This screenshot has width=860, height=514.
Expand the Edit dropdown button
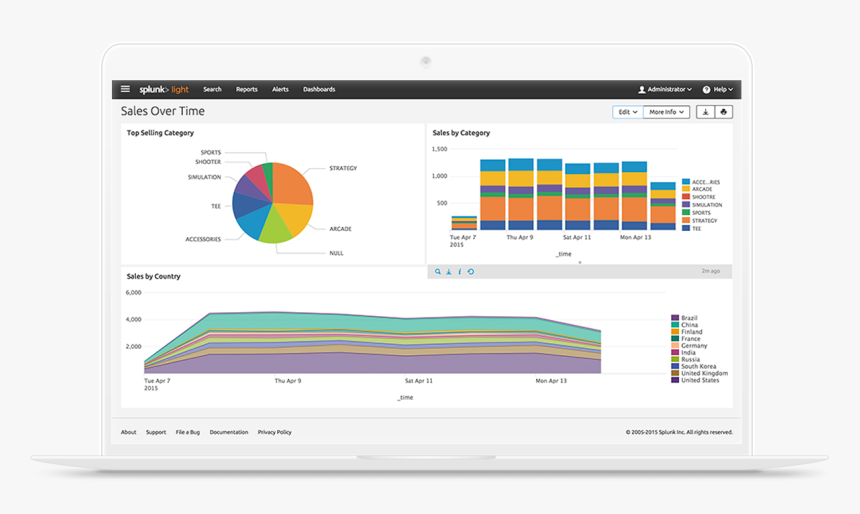627,112
